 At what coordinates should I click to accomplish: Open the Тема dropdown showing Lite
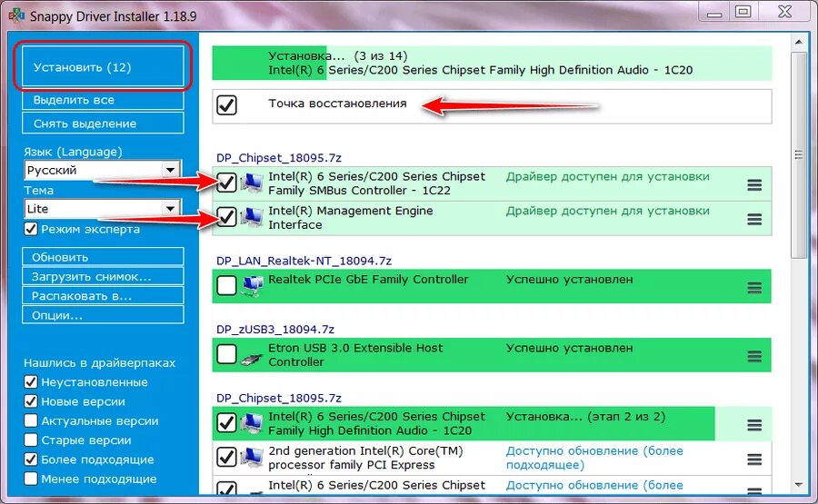(x=103, y=209)
